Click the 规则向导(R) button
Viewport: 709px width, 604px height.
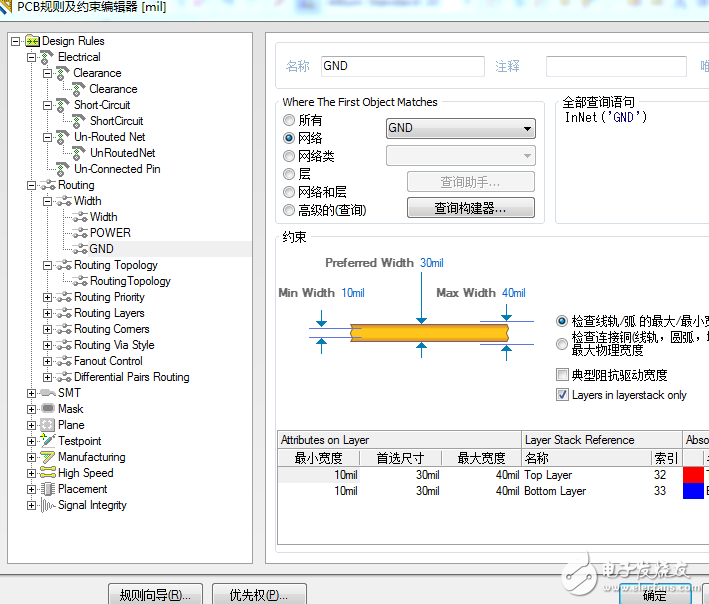click(x=155, y=595)
